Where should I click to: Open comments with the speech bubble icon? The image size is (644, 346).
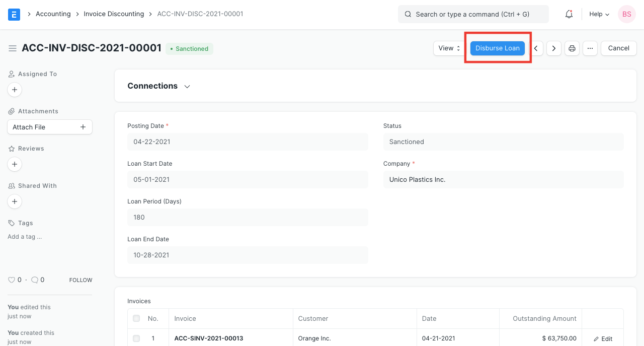(35, 280)
